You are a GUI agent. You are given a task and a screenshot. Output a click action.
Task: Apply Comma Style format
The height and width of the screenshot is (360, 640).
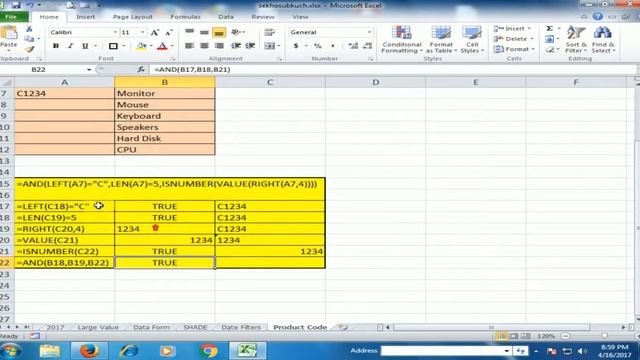tap(333, 46)
